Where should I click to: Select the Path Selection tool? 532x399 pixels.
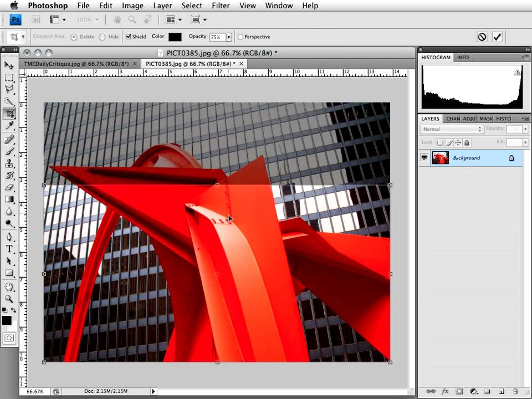(x=9, y=261)
